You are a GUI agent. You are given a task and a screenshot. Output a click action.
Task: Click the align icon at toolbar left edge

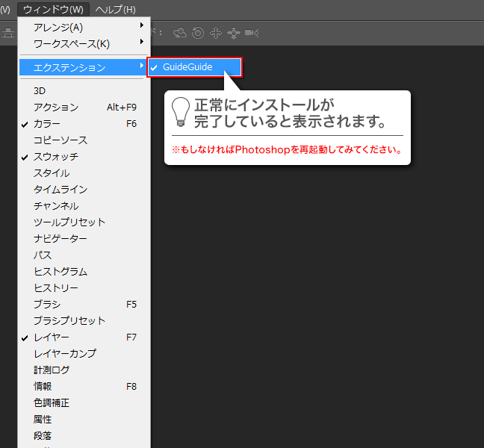pos(7,33)
